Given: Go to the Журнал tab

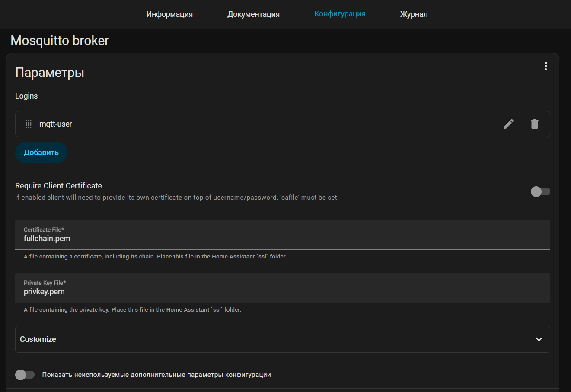Looking at the screenshot, I should [414, 14].
